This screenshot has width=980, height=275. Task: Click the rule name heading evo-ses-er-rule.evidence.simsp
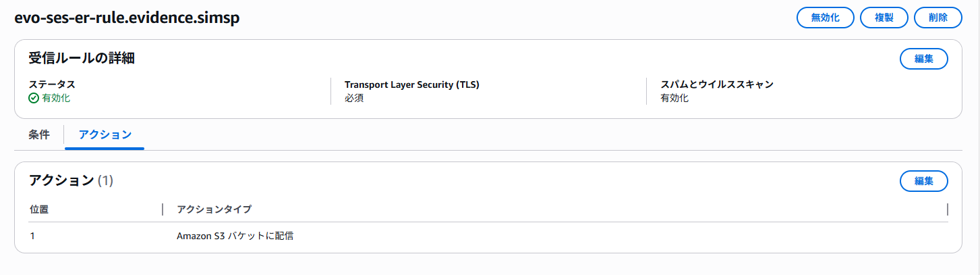point(127,18)
